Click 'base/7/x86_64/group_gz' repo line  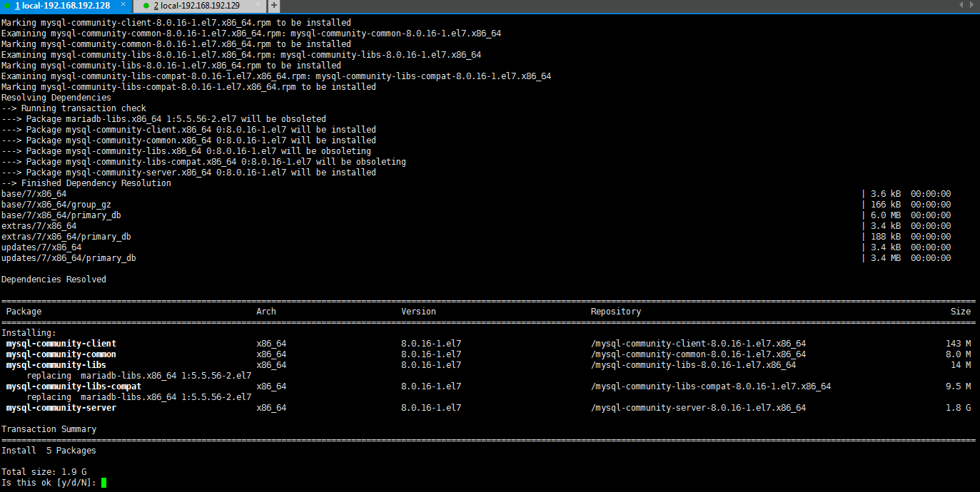[x=56, y=205]
